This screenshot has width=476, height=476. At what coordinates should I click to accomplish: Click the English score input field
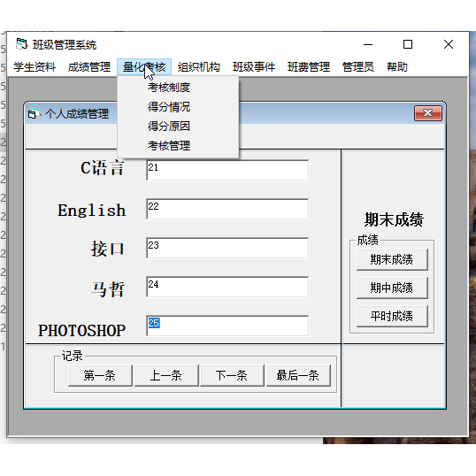[x=227, y=209]
